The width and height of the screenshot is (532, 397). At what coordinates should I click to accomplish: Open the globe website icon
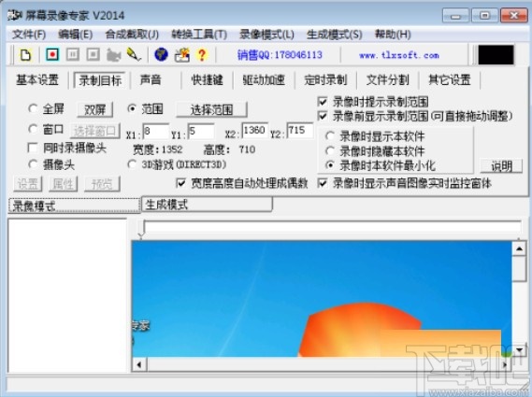coord(161,54)
